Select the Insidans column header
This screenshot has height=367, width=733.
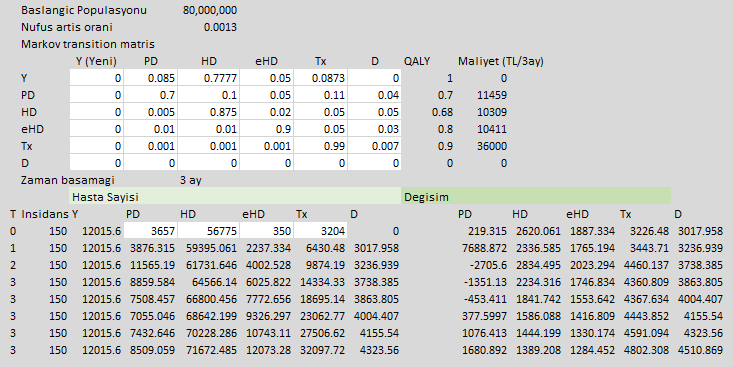[45, 214]
